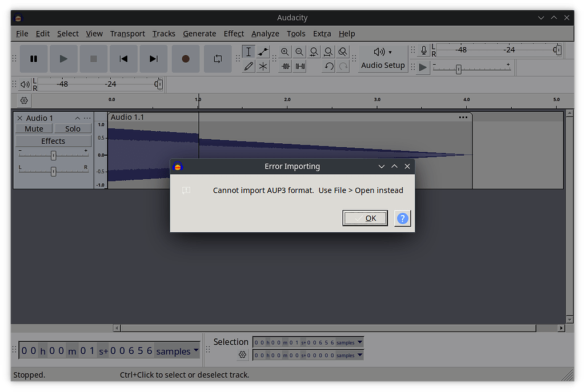The image size is (585, 392).
Task: Collapse the Audio 1 track panel
Action: tap(77, 118)
